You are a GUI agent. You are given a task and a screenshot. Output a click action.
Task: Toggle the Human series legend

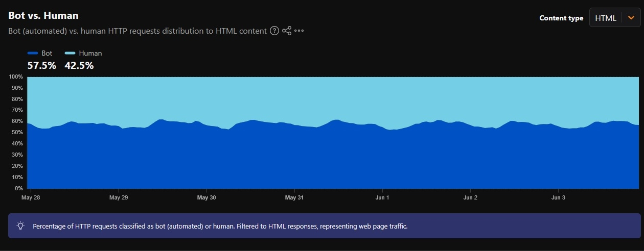(x=83, y=53)
